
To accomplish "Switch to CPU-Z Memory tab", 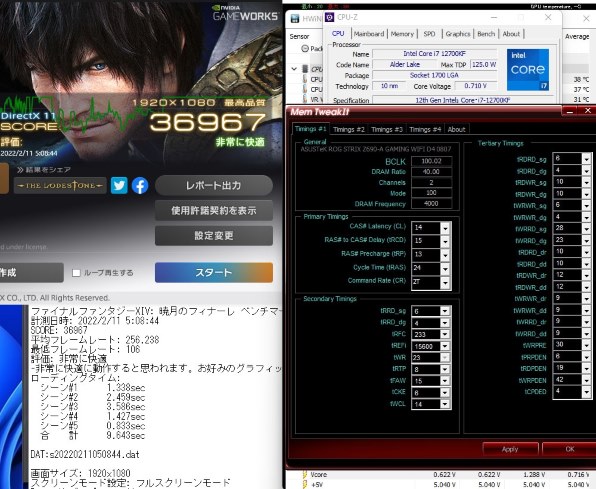I will 402,34.
